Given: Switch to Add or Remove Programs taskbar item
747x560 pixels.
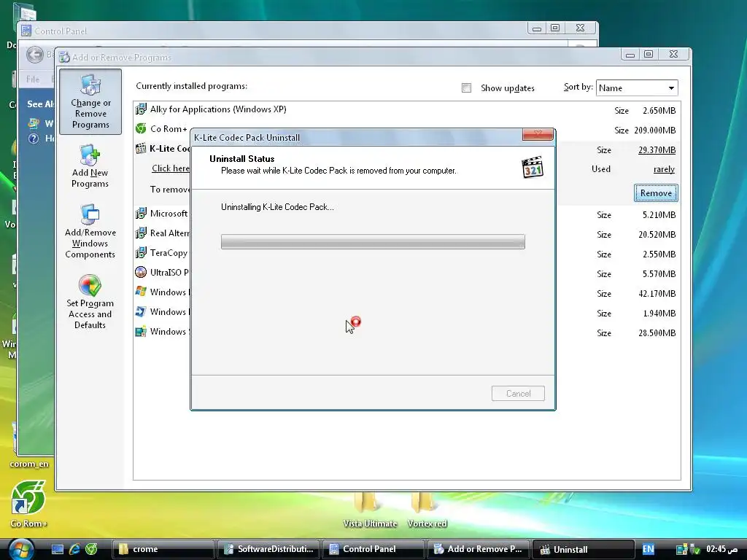Looking at the screenshot, I should 479,549.
